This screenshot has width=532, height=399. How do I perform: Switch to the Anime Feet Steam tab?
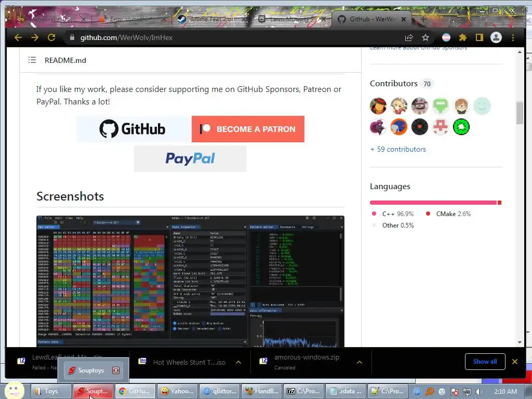tap(211, 19)
